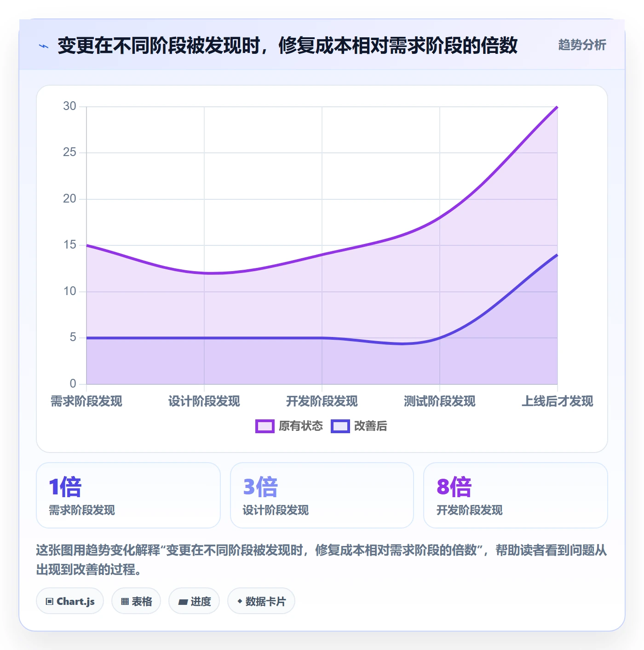Click the purple 原有状态 legend swatch
Viewport: 644px width, 650px height.
coord(265,426)
